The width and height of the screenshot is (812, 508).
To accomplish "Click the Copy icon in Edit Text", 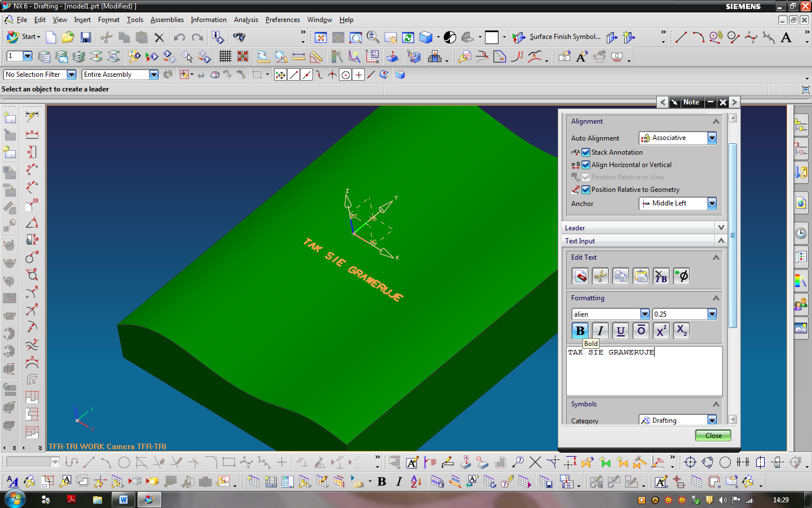I will [x=621, y=276].
